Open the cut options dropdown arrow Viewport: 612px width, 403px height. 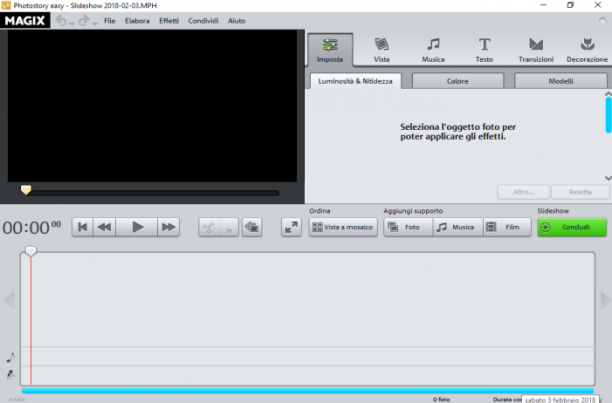pyautogui.click(x=229, y=227)
